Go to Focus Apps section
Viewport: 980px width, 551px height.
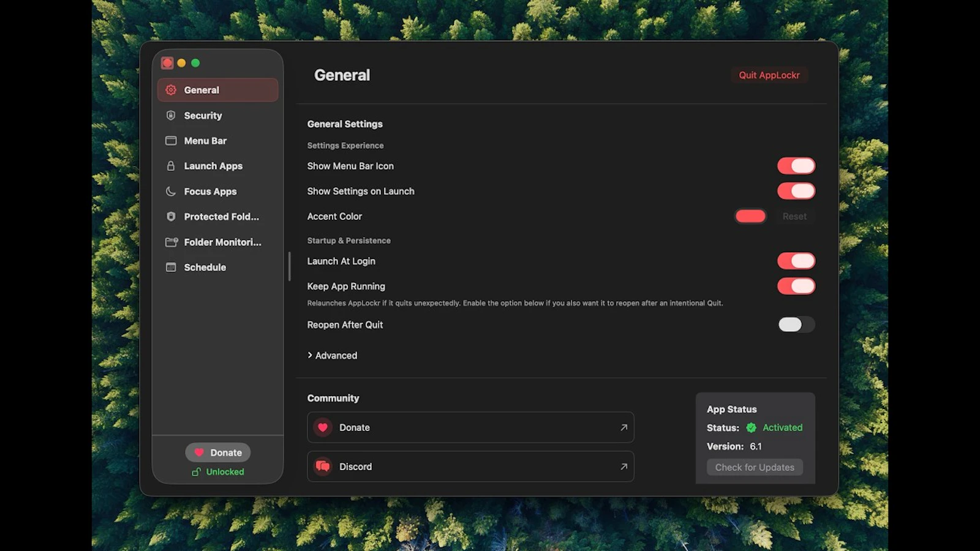(217, 191)
